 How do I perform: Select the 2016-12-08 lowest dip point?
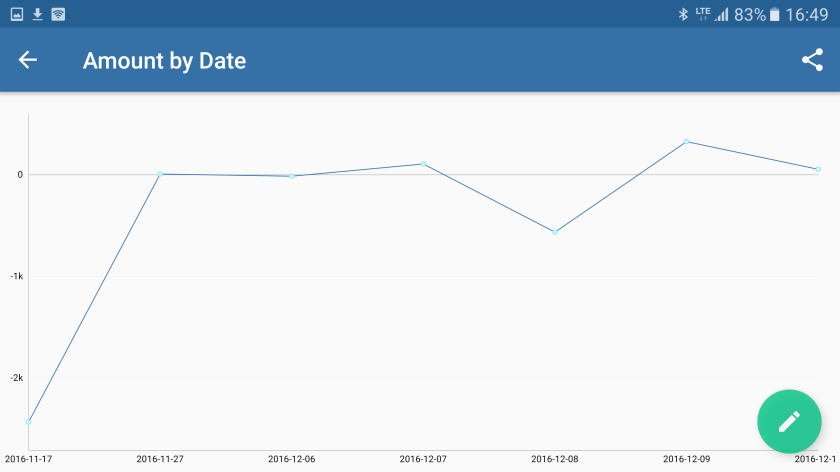555,232
